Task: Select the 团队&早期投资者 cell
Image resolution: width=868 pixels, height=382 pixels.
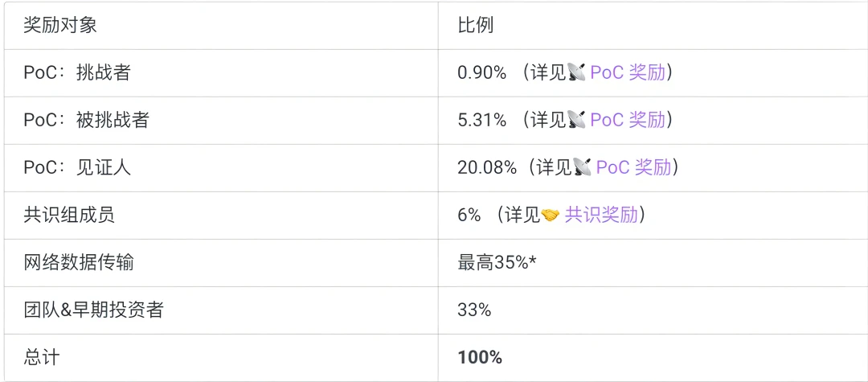Action: (93, 310)
